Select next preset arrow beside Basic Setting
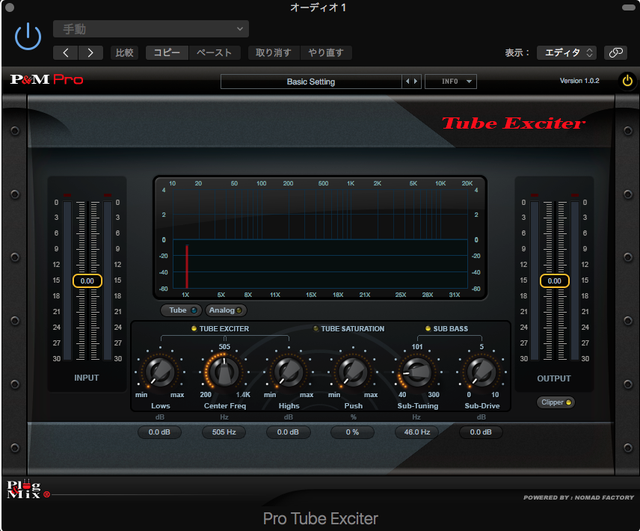The image size is (640, 531). (416, 82)
